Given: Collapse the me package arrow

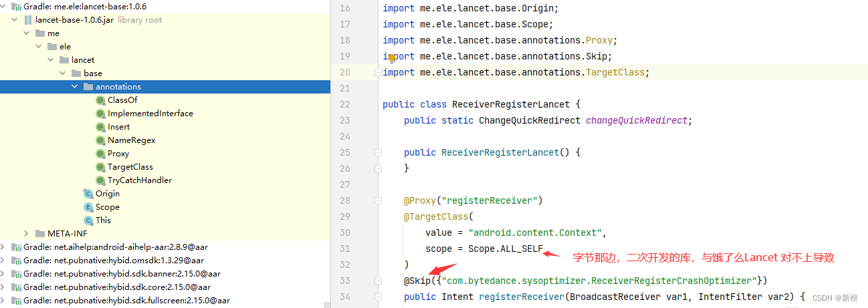Looking at the screenshot, I should click(26, 33).
